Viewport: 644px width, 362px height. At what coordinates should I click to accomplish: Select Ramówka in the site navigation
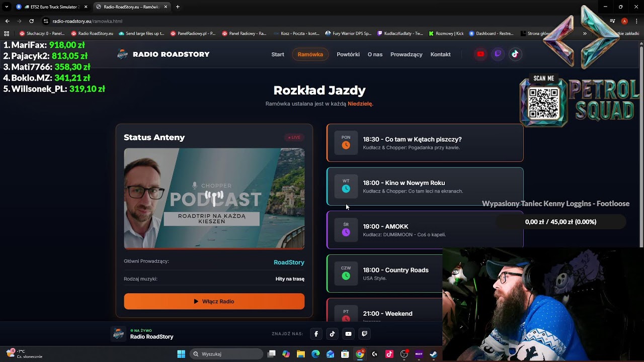[310, 54]
